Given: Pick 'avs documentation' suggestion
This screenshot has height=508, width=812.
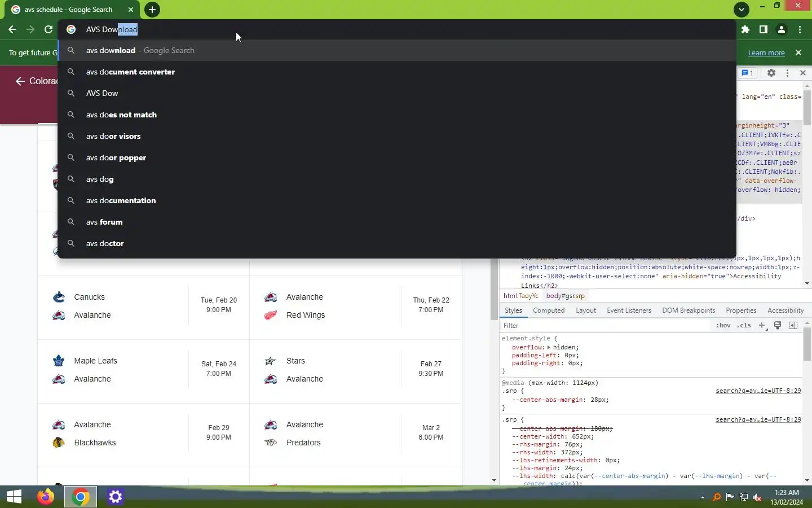Looking at the screenshot, I should tap(397, 200).
